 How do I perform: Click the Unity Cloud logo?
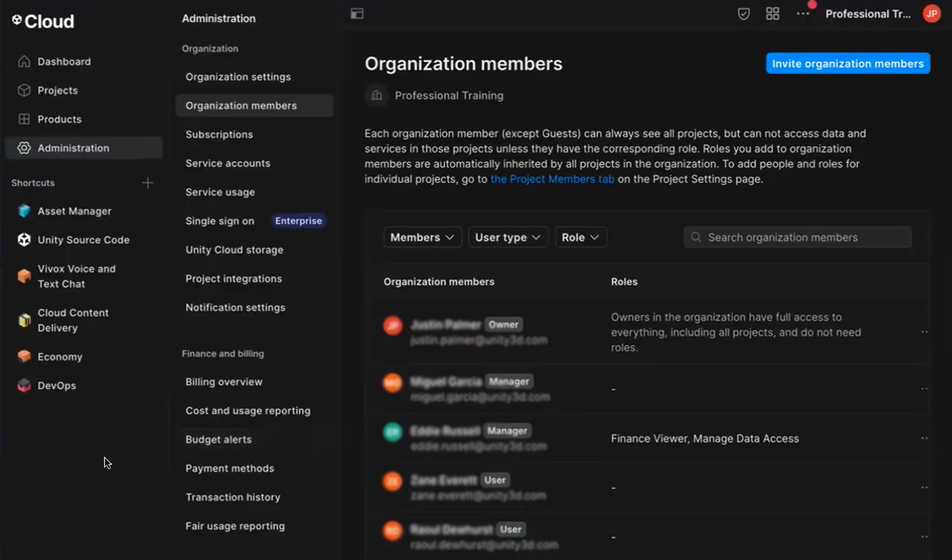43,21
